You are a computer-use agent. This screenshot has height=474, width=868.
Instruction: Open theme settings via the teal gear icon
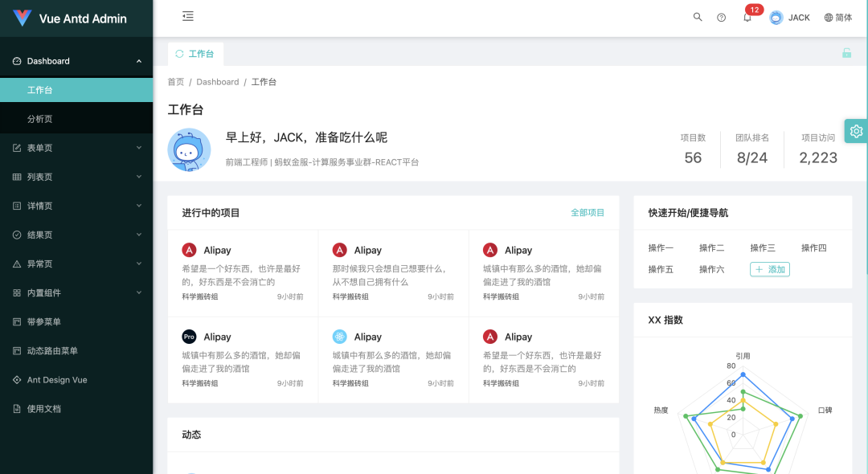coord(856,131)
